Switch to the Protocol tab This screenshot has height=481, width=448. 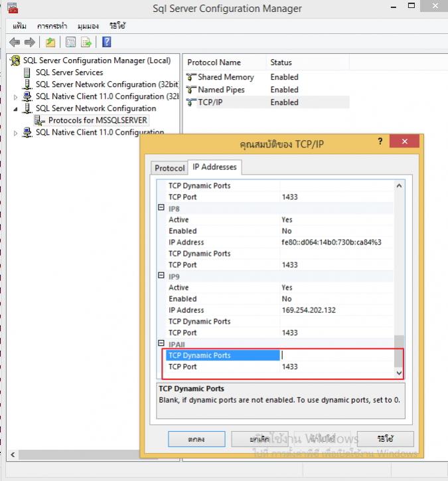pos(169,168)
